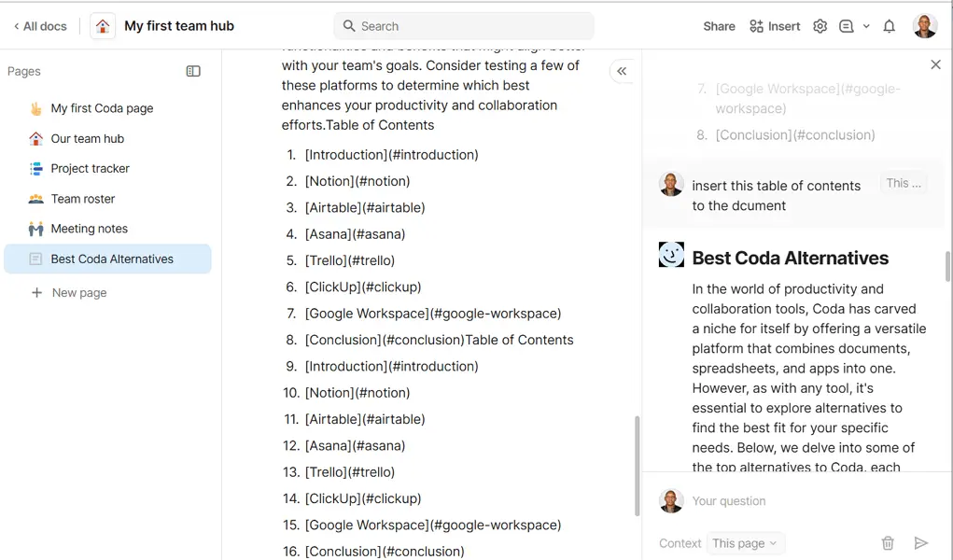Open the Context 'This page' dropdown
This screenshot has width=953, height=560.
click(745, 543)
